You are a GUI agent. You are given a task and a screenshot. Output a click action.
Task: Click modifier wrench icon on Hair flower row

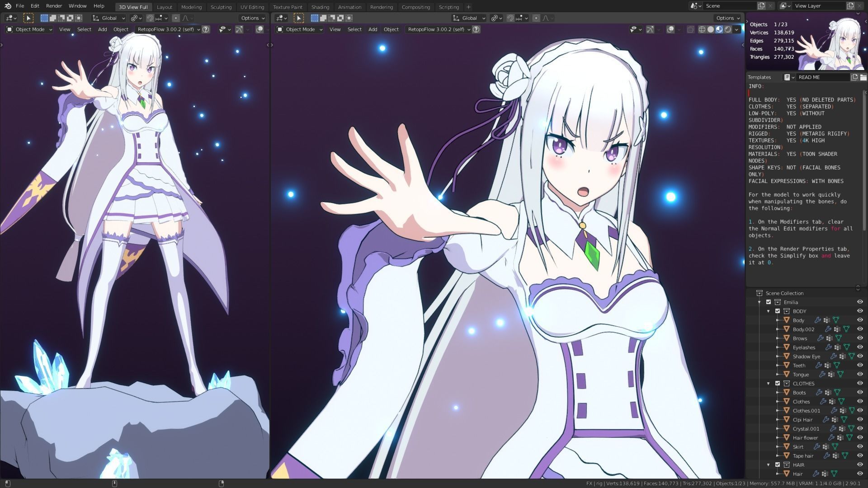tap(831, 438)
